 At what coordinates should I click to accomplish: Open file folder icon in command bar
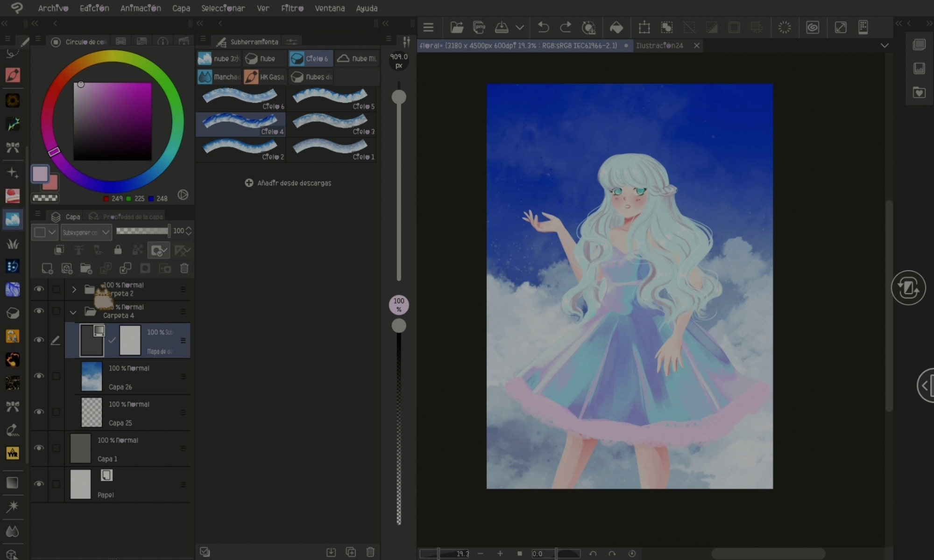(457, 28)
